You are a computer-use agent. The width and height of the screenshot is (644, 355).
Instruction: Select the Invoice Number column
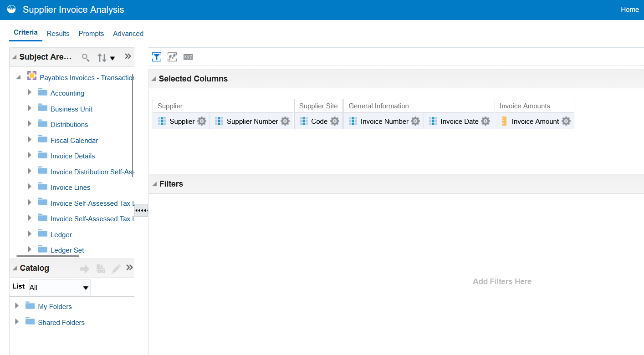384,122
